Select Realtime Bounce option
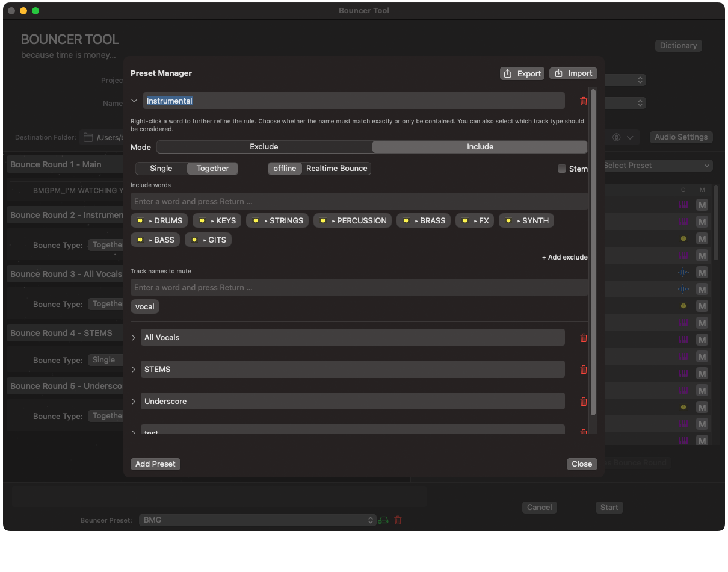The height and width of the screenshot is (572, 728). click(336, 169)
